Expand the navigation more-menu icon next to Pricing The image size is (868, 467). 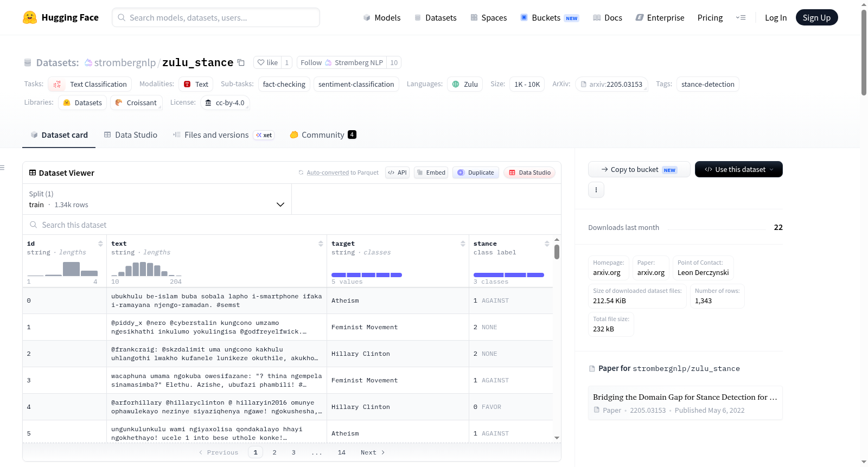click(x=741, y=17)
